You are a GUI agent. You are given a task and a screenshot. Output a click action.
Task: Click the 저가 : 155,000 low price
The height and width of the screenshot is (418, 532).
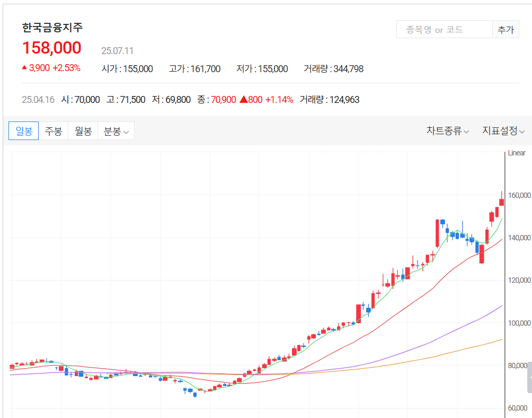click(x=262, y=69)
